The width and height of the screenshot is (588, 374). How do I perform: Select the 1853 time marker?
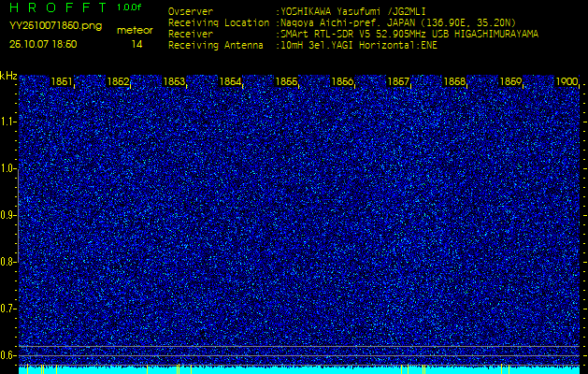tap(174, 82)
